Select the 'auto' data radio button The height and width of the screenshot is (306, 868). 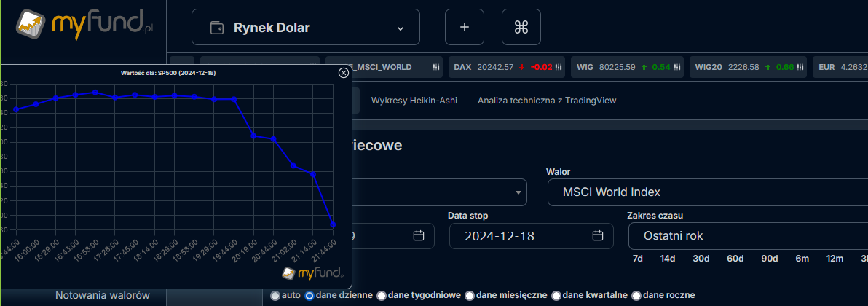[275, 295]
